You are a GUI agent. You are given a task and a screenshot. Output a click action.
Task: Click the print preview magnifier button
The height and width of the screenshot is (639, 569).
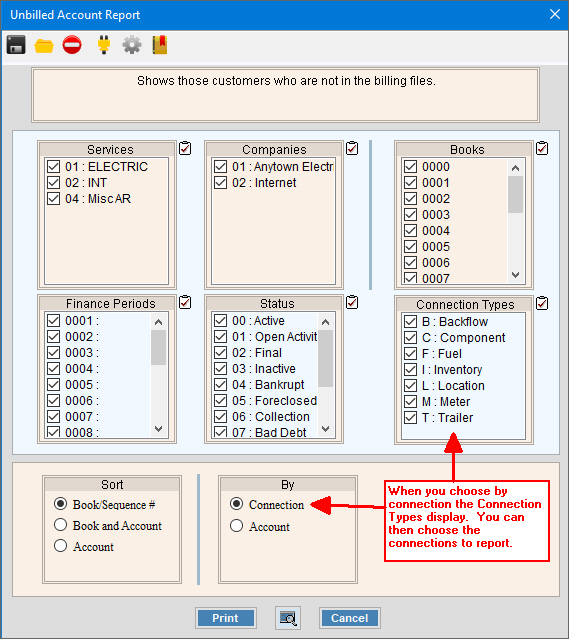pyautogui.click(x=288, y=618)
